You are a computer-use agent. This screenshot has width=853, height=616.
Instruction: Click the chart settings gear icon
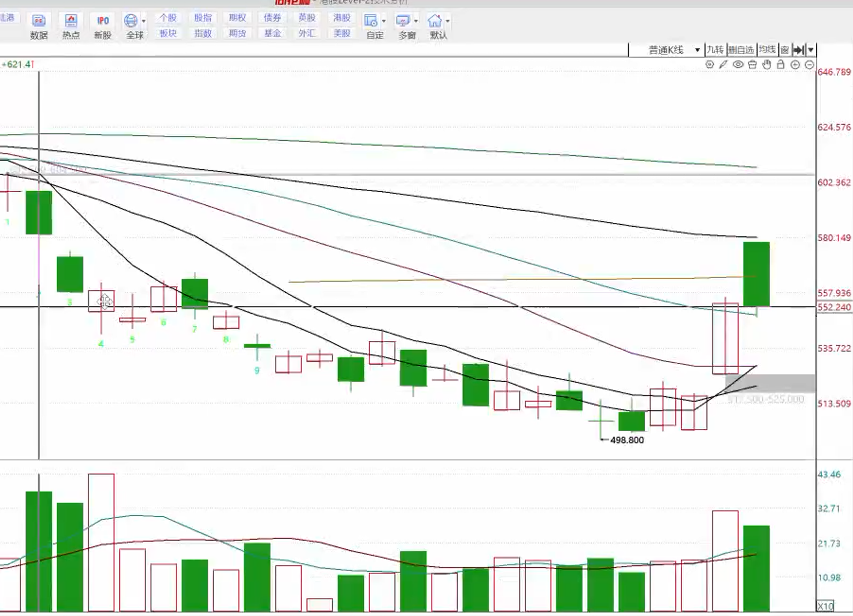710,65
